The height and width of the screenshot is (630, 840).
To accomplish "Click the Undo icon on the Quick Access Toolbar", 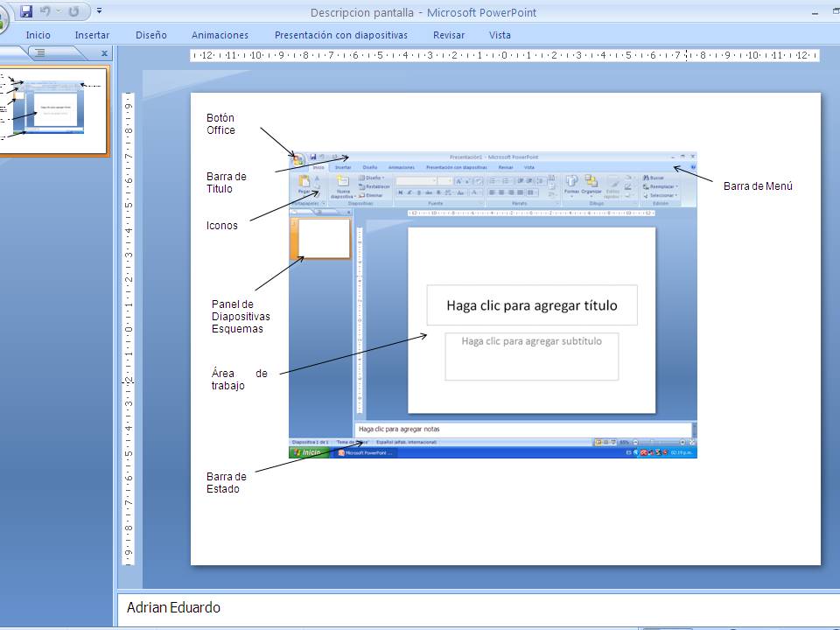I will click(45, 10).
